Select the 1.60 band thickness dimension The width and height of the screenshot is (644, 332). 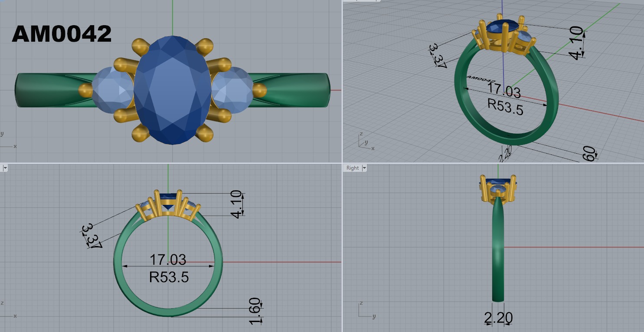(255, 311)
